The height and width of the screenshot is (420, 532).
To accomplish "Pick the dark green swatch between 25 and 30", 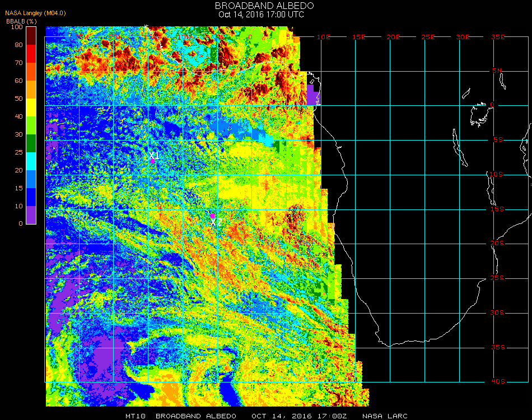I will [x=31, y=143].
